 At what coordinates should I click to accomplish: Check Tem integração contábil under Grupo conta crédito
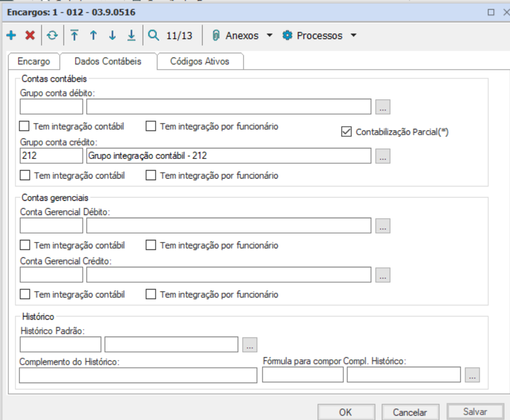(x=25, y=175)
